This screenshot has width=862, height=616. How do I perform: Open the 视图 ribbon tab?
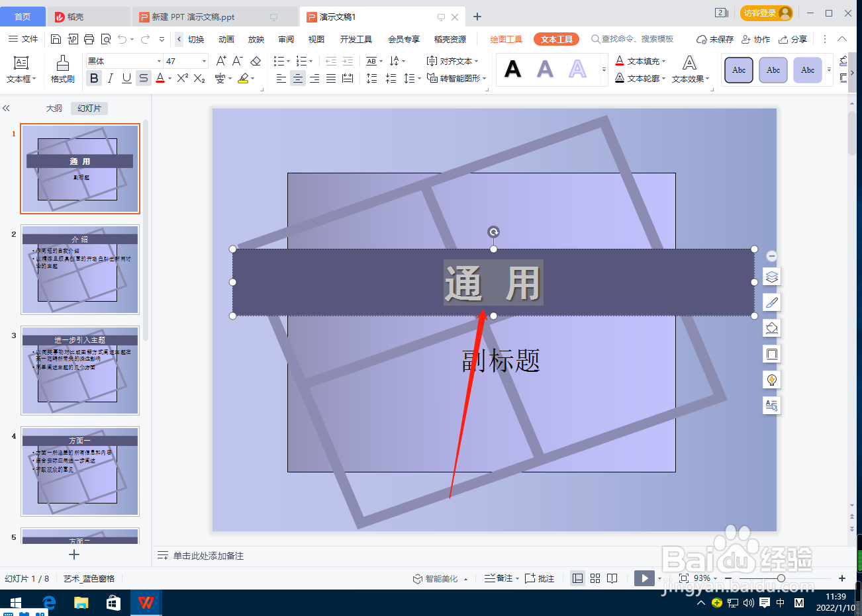316,39
